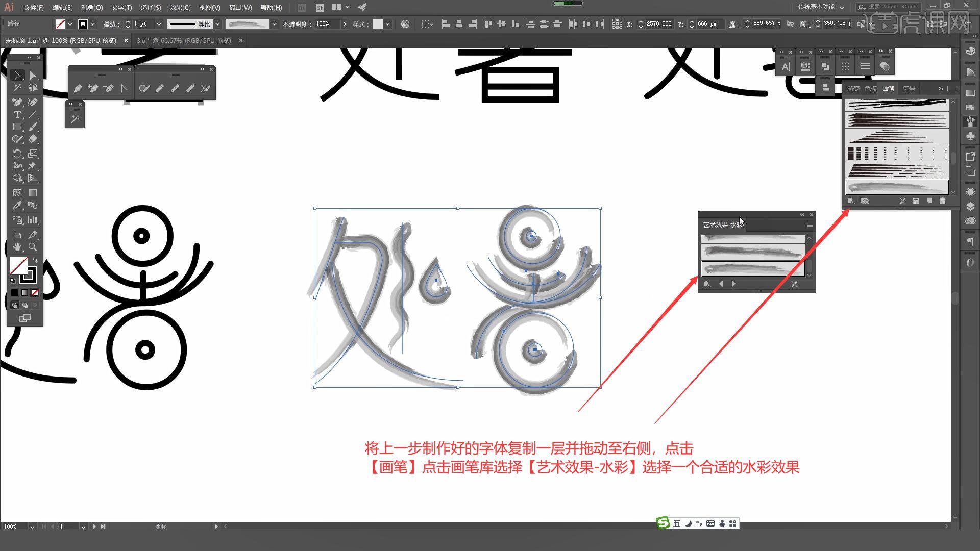Load next brush library arrow in watercolor panel
980x551 pixels.
pos(733,284)
